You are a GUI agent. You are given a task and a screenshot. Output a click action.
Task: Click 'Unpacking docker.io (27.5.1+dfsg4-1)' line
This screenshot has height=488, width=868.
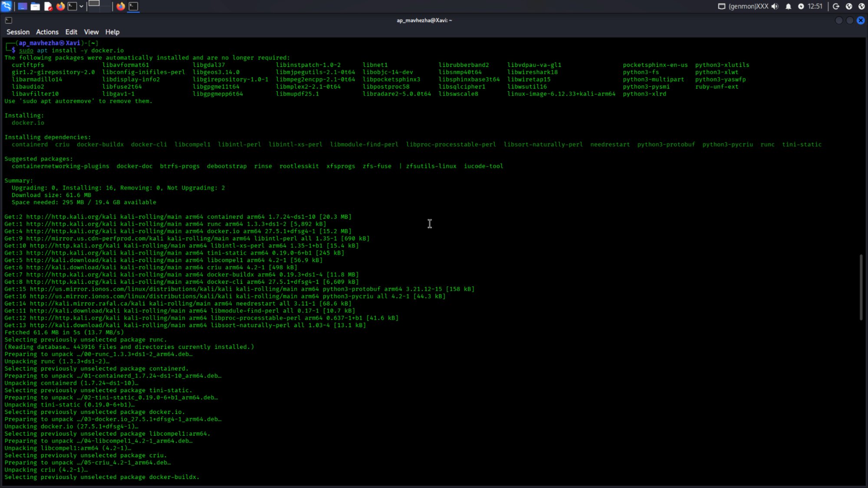71,427
